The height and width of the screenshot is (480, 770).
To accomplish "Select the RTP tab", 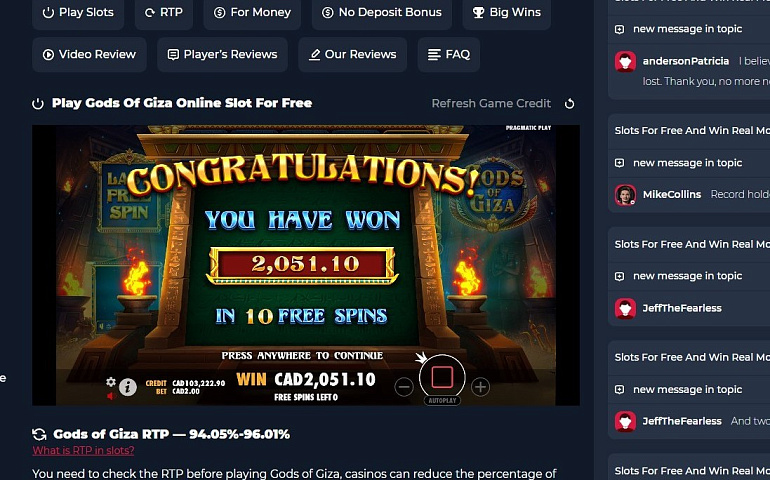I will tap(164, 12).
